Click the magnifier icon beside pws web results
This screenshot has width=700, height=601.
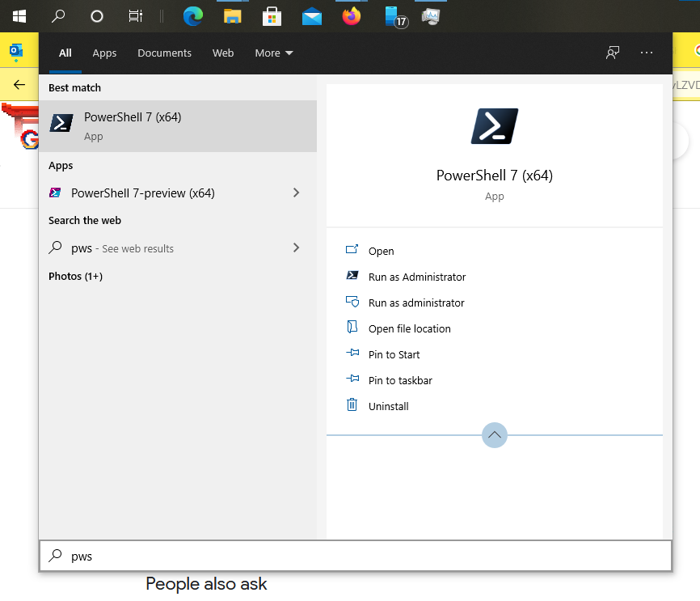(55, 247)
